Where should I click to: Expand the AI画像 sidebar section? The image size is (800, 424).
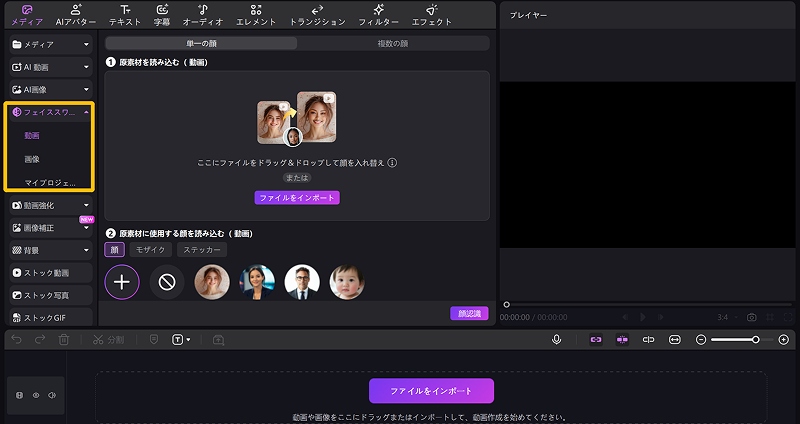click(x=51, y=90)
